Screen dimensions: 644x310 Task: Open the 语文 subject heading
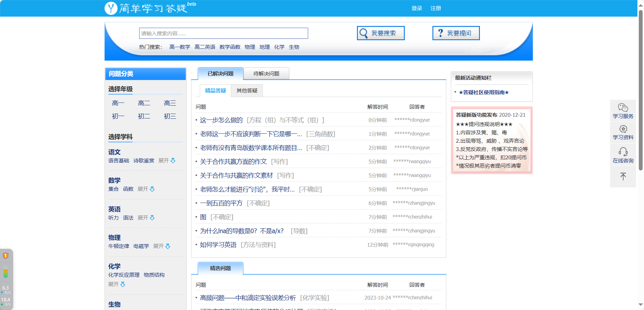coord(114,152)
